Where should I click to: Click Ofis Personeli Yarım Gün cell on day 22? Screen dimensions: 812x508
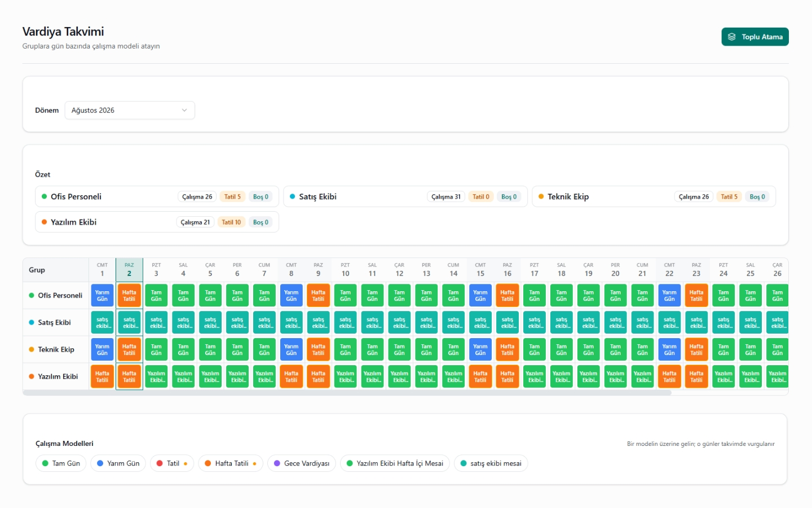pyautogui.click(x=669, y=295)
